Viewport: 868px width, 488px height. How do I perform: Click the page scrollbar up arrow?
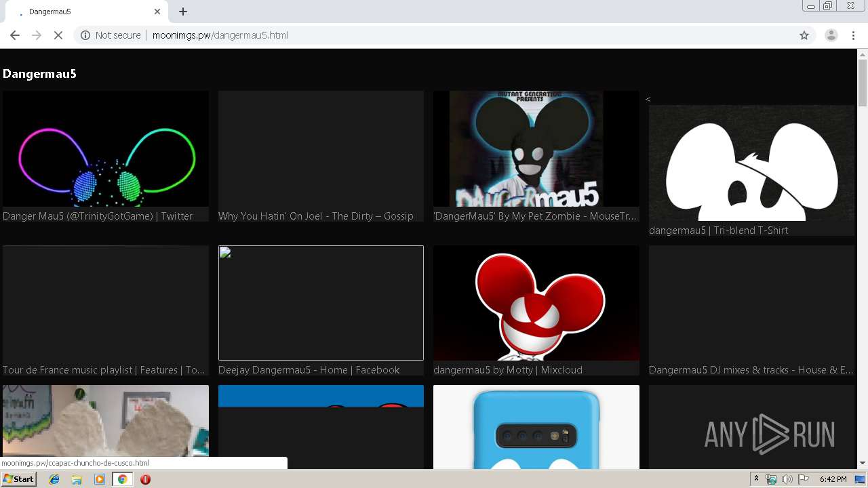click(x=863, y=54)
